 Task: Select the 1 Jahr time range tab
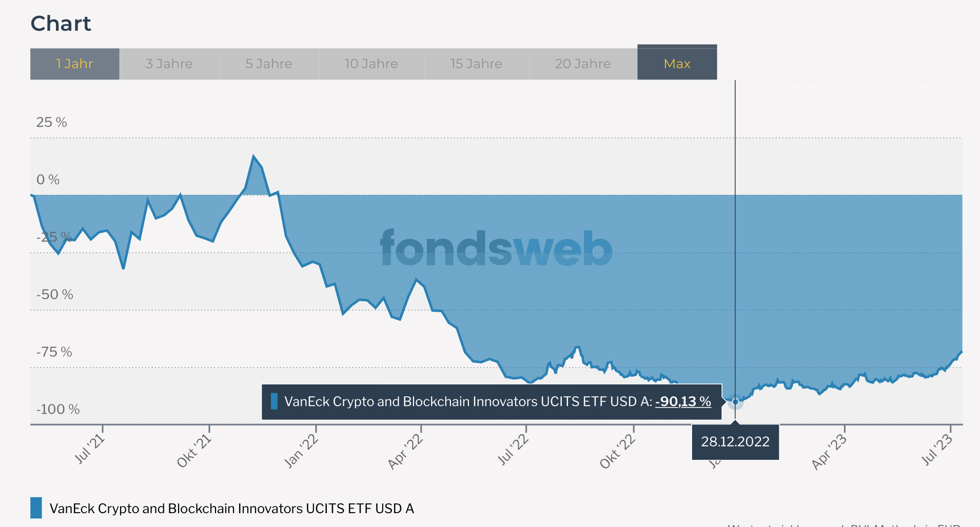point(74,64)
